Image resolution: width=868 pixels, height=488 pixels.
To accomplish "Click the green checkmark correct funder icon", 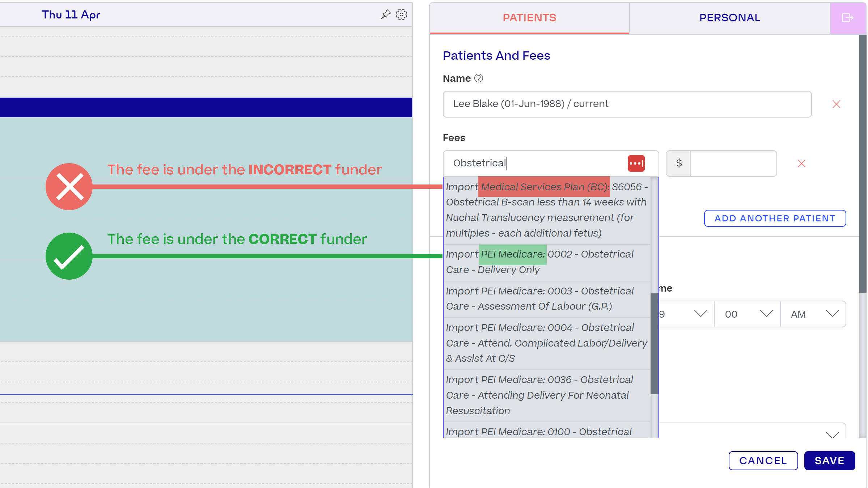I will (69, 256).
